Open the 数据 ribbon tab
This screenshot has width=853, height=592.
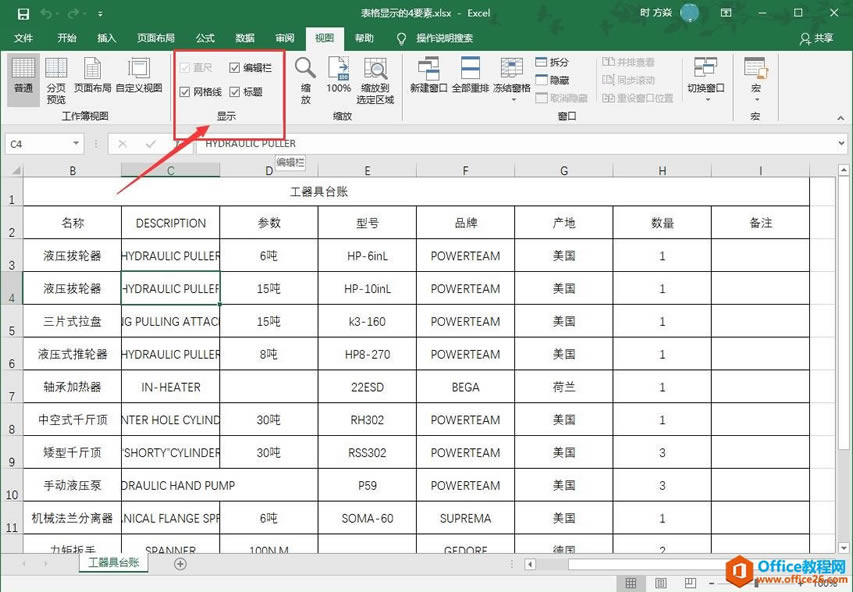pyautogui.click(x=246, y=38)
